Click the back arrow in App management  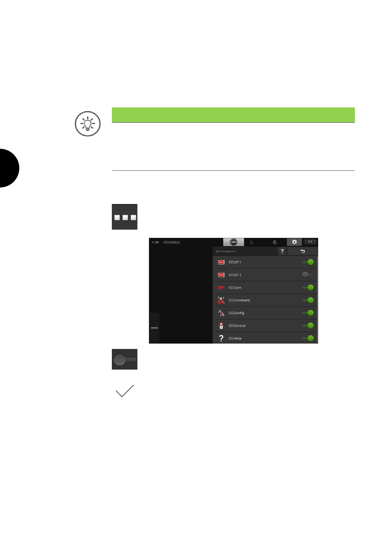[302, 251]
